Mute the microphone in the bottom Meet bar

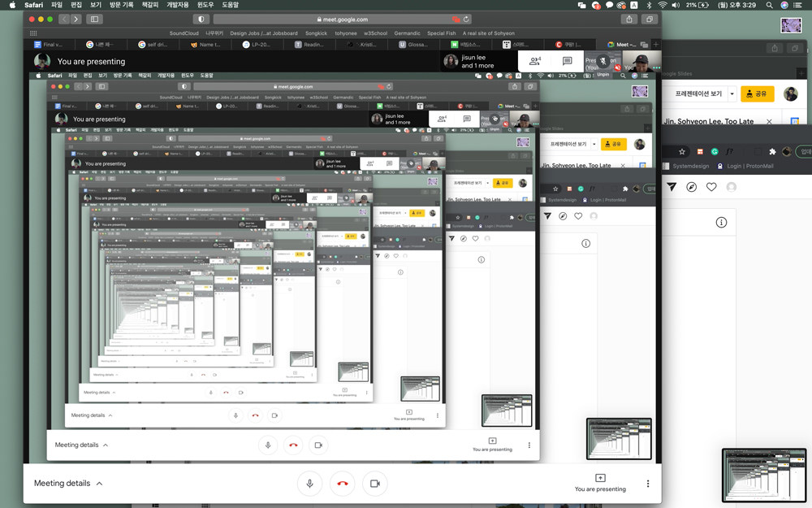(x=309, y=484)
